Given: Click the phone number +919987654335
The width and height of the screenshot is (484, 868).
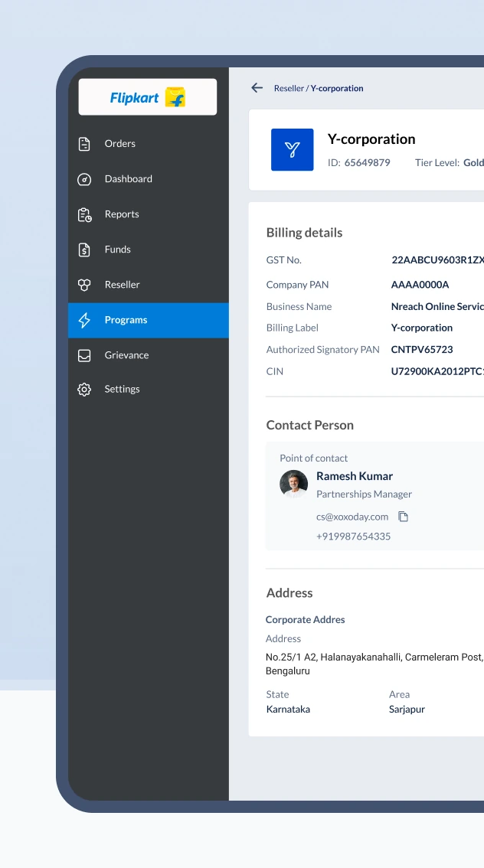Looking at the screenshot, I should (353, 536).
